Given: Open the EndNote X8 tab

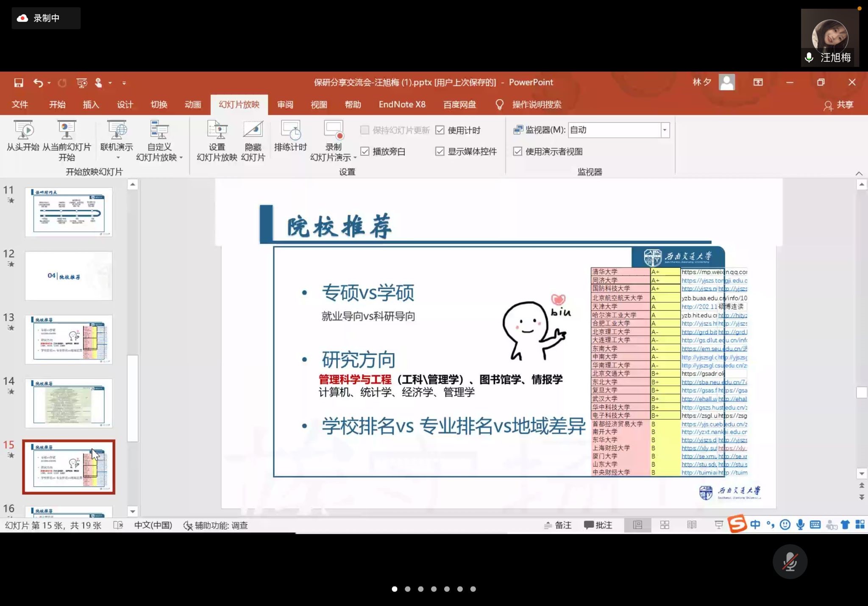Looking at the screenshot, I should [x=402, y=105].
